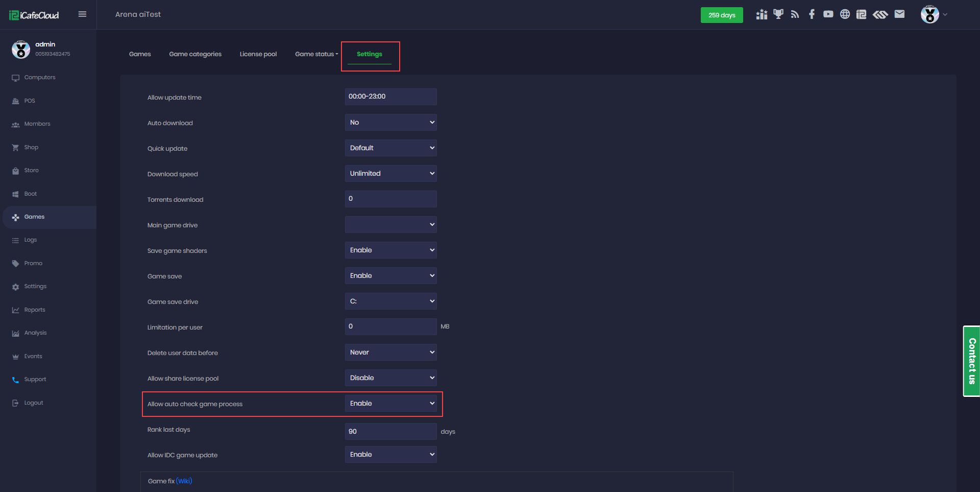The image size is (980, 492).
Task: Switch to the License pool tab
Action: pos(258,54)
